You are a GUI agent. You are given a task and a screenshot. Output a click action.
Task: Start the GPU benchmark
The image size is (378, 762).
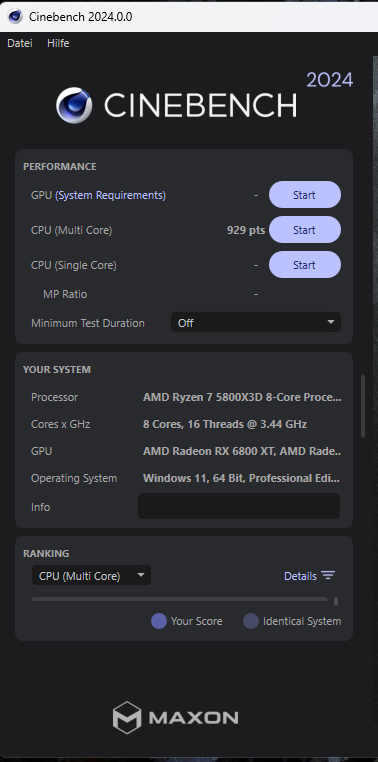pos(305,195)
